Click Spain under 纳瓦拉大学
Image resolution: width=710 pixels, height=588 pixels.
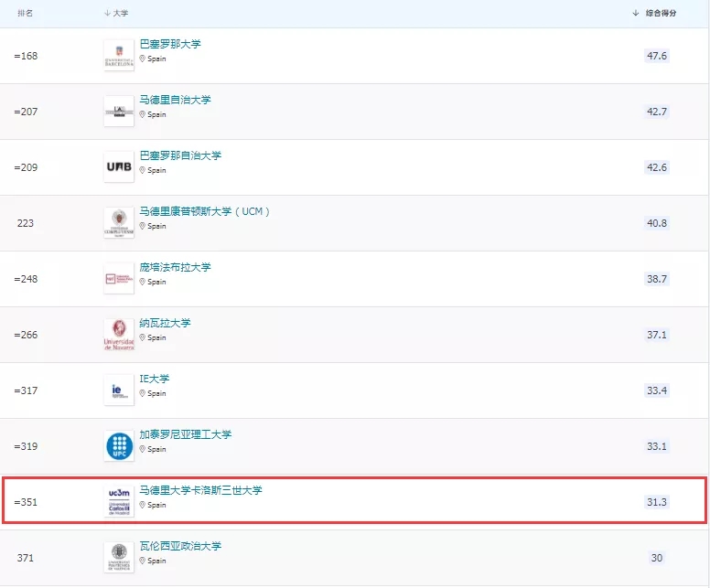coord(156,337)
